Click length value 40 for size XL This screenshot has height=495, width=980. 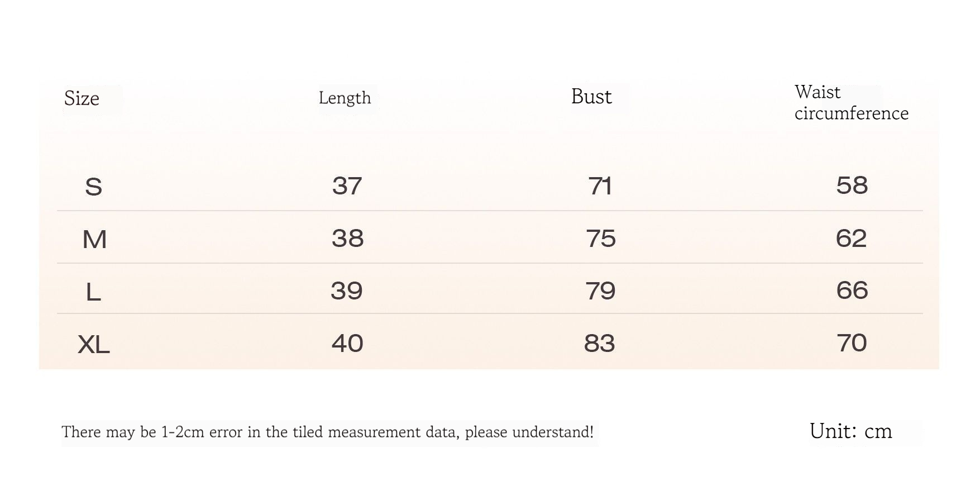tap(347, 343)
